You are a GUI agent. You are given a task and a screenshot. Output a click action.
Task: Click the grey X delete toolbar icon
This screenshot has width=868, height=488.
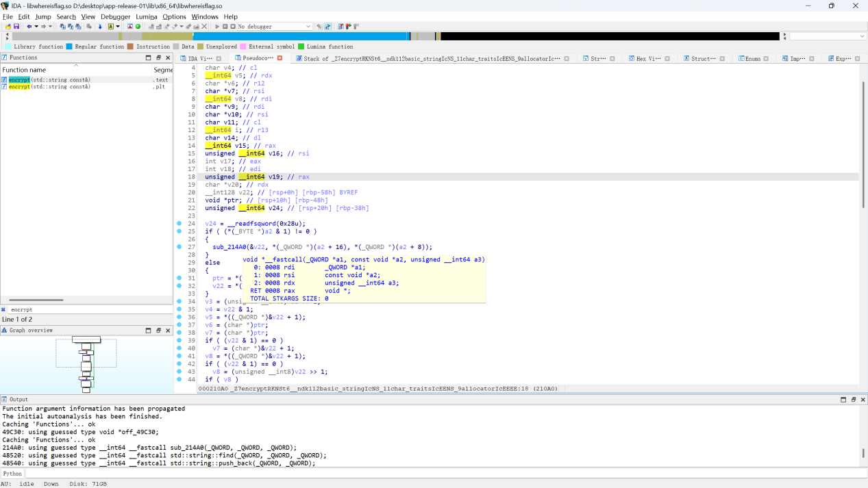204,26
